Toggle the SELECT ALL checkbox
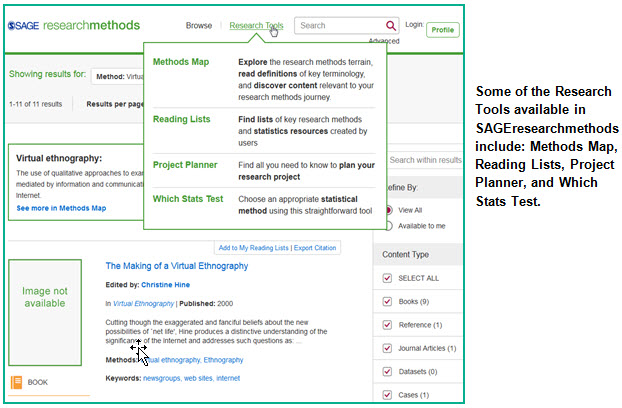 tap(387, 278)
